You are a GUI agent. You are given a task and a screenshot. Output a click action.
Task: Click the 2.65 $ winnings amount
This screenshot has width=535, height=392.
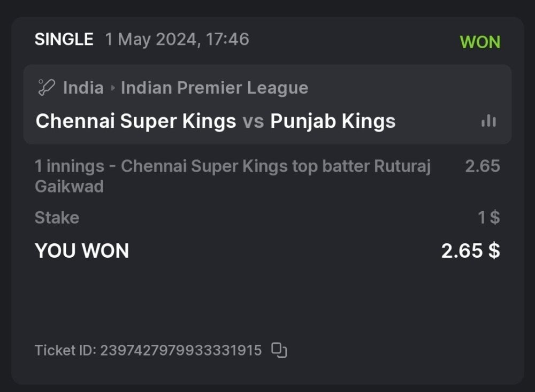pyautogui.click(x=470, y=250)
